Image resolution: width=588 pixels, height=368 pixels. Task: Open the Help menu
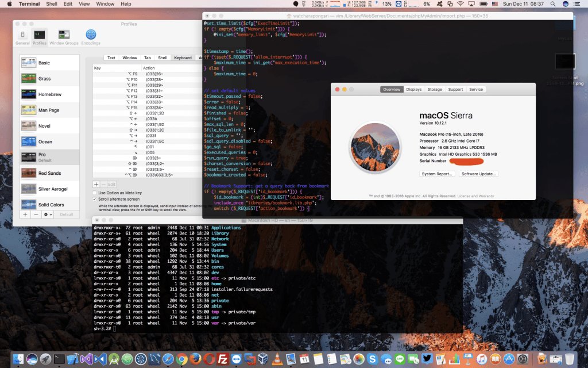click(126, 4)
